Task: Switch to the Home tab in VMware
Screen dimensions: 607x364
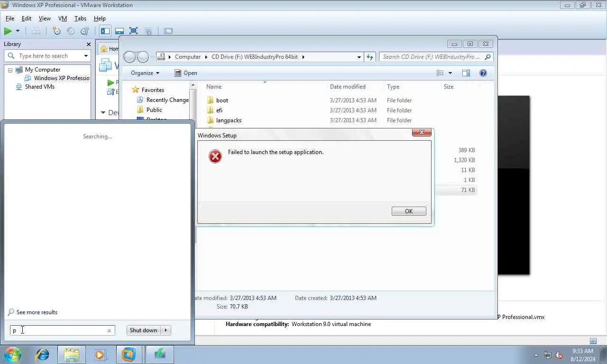Action: coord(110,48)
